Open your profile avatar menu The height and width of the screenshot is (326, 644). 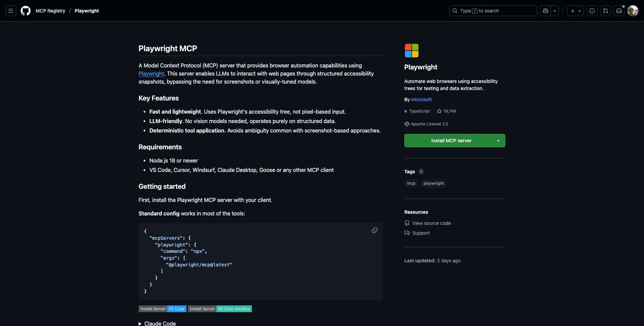point(633,11)
